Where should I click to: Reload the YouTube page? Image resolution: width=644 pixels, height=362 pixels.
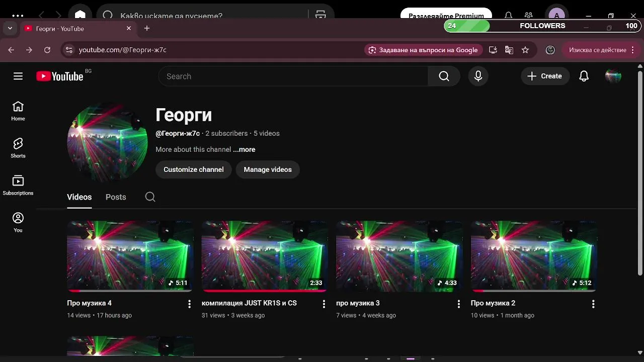[x=47, y=50]
